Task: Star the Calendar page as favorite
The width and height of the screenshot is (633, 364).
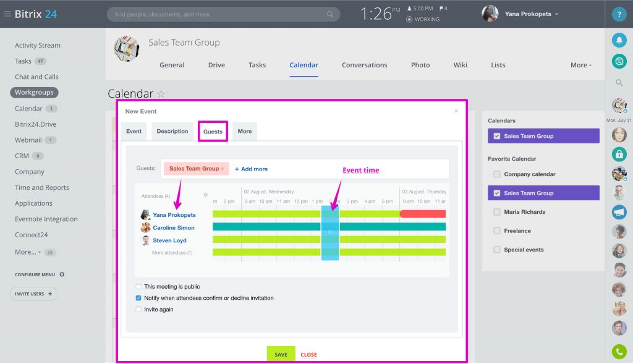Action: click(161, 94)
